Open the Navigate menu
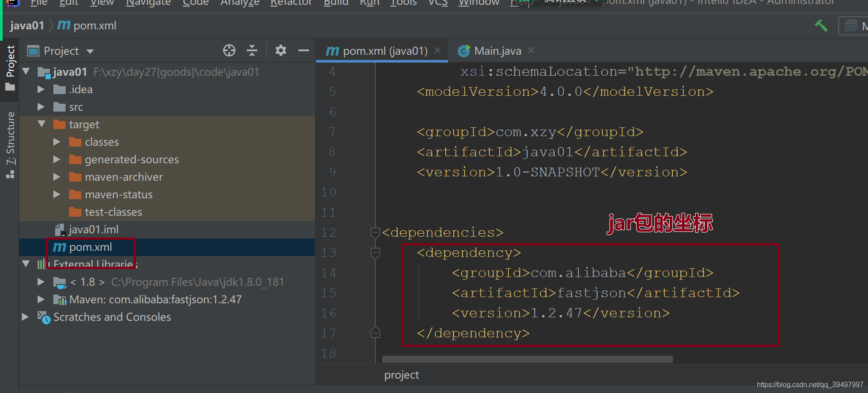868x393 pixels. 148,3
